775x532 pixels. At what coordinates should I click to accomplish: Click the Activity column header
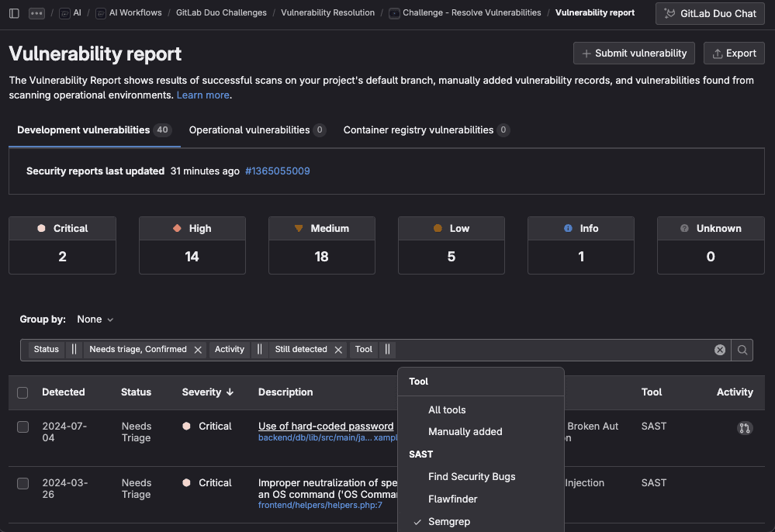pyautogui.click(x=735, y=392)
